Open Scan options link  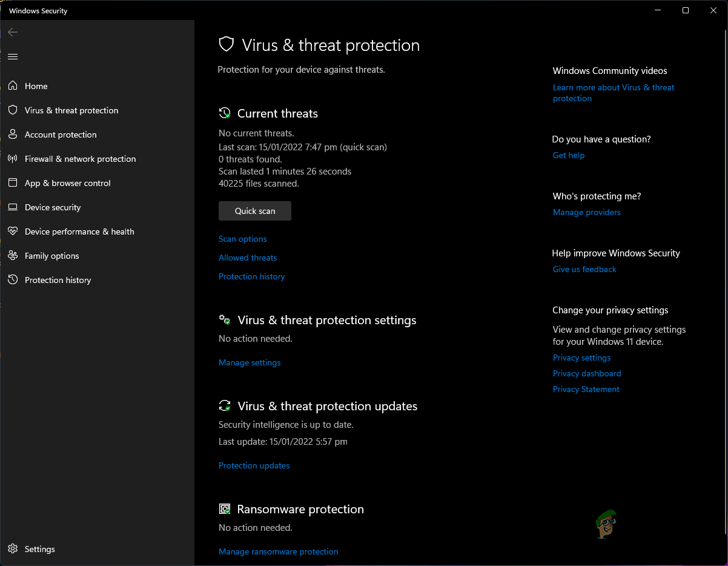tap(242, 239)
